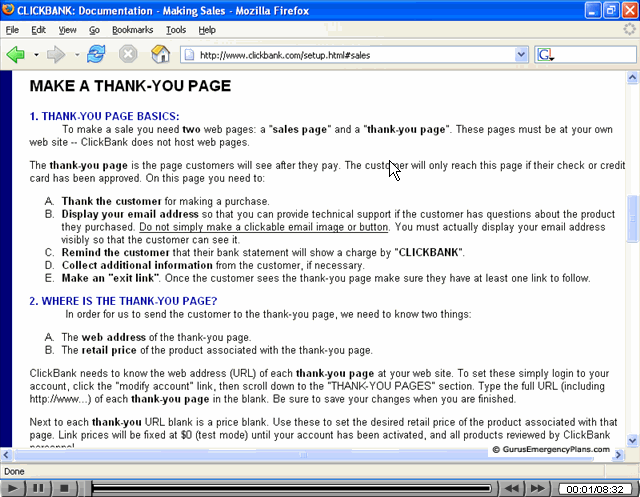
Task: Play the video with the Play button
Action: 13,488
